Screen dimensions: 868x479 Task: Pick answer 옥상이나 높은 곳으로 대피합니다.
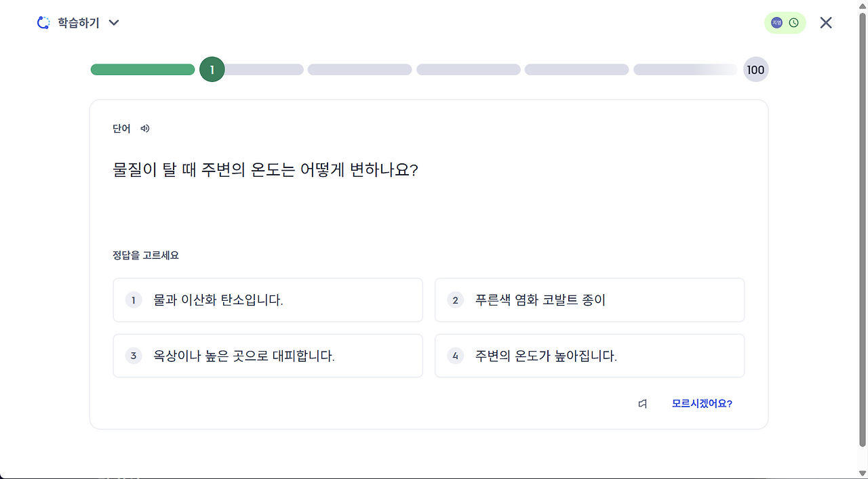(267, 356)
